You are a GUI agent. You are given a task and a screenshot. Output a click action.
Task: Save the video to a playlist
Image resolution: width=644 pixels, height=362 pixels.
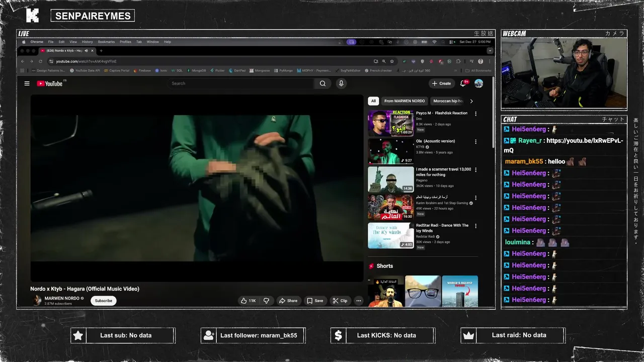315,301
